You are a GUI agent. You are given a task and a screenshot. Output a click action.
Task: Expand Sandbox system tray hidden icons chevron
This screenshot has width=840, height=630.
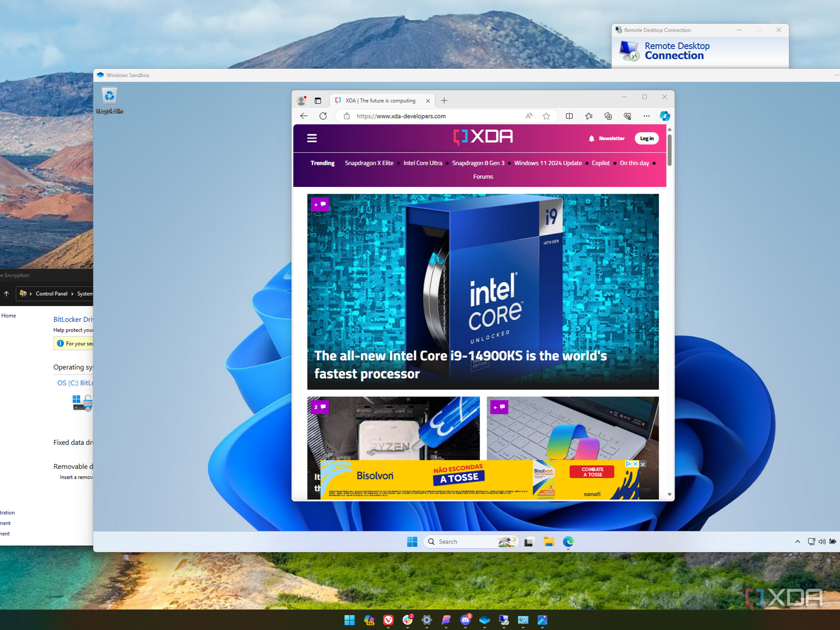point(797,542)
